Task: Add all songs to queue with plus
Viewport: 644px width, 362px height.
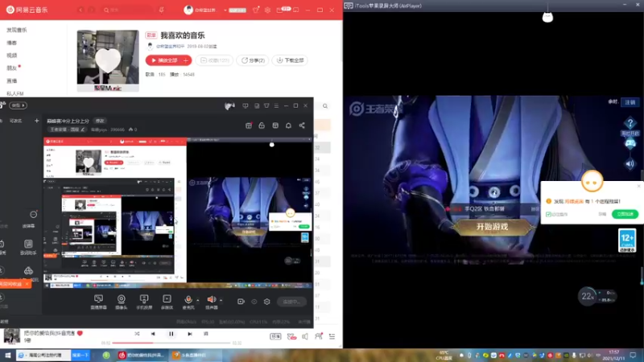Action: 187,60
